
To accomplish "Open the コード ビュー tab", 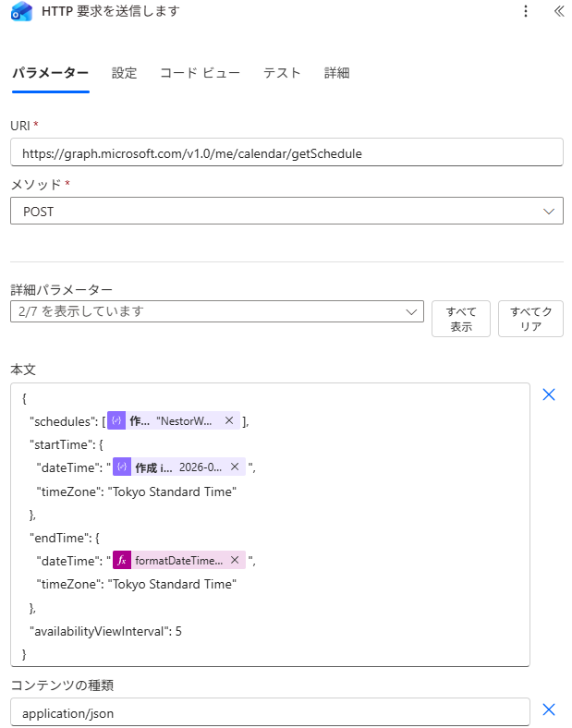I will point(200,73).
